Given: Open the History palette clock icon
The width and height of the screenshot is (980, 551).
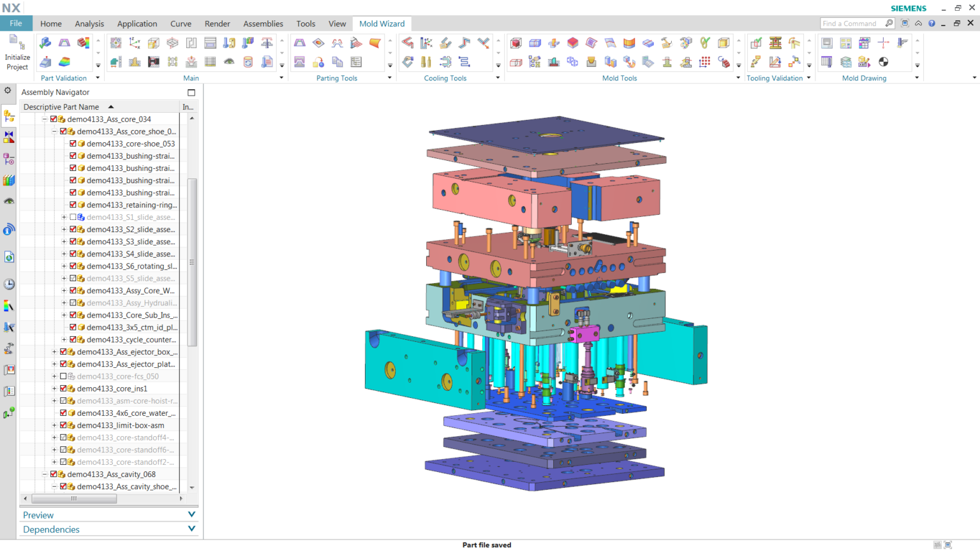Looking at the screenshot, I should coord(8,284).
